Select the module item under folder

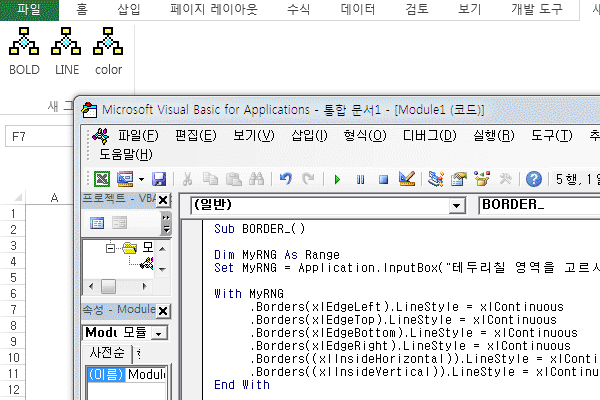tap(147, 263)
